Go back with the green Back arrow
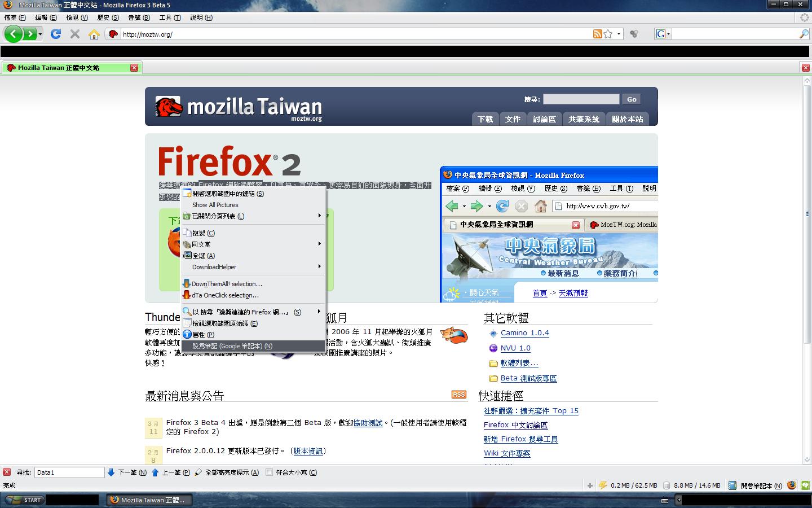The width and height of the screenshot is (812, 508). (14, 34)
